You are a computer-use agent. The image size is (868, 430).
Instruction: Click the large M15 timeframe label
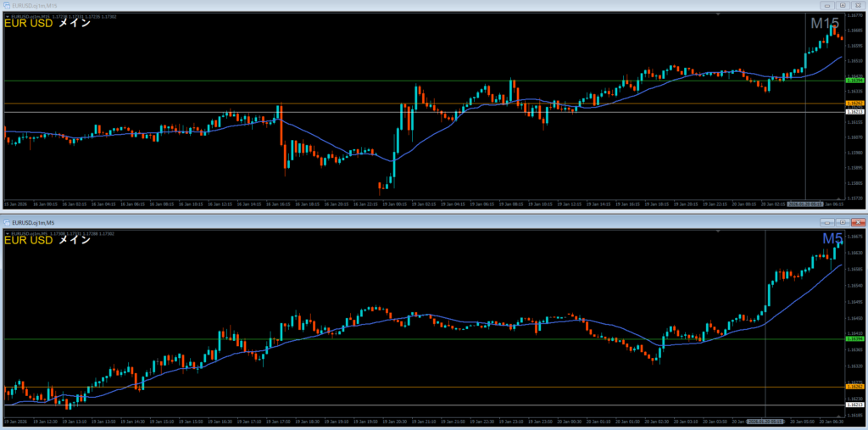click(824, 23)
